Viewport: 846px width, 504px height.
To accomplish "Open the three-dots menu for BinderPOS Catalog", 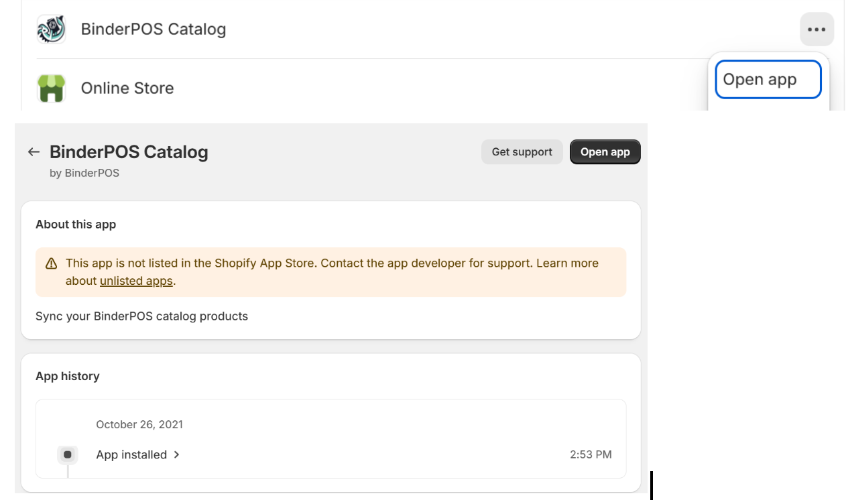I will click(817, 29).
